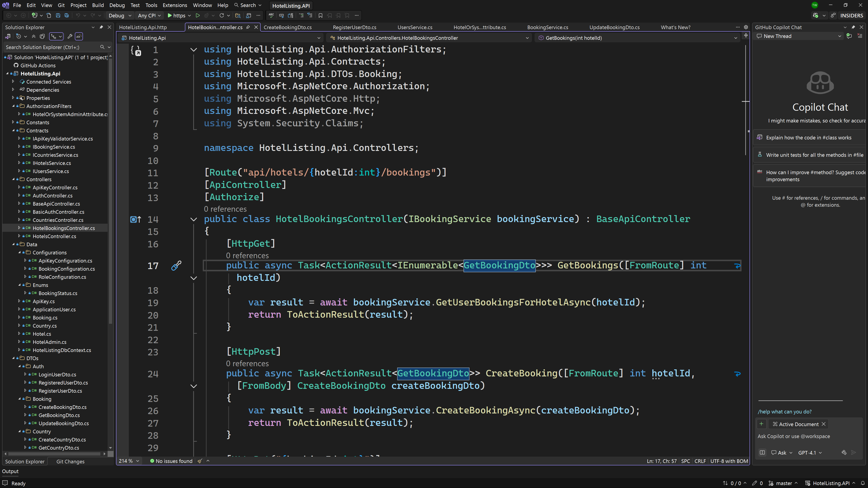
Task: Click the Collapse All icon in Solution Explorer
Action: [x=34, y=36]
